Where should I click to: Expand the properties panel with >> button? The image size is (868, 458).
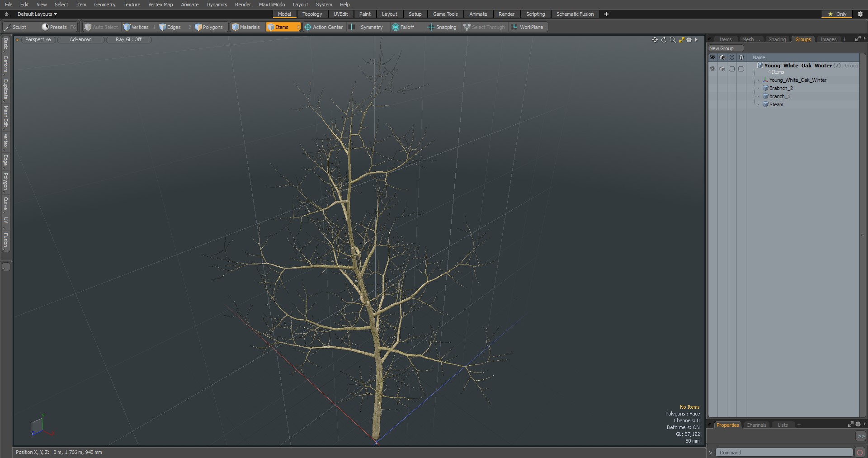861,436
